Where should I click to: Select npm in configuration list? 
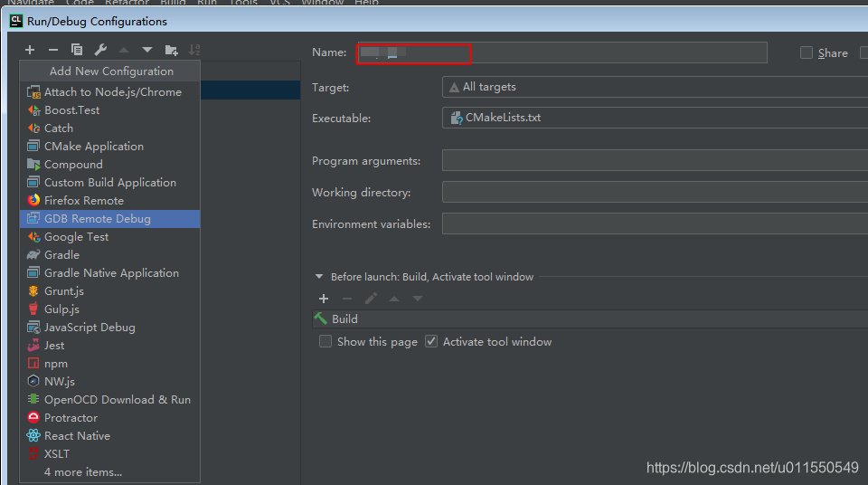[109, 364]
